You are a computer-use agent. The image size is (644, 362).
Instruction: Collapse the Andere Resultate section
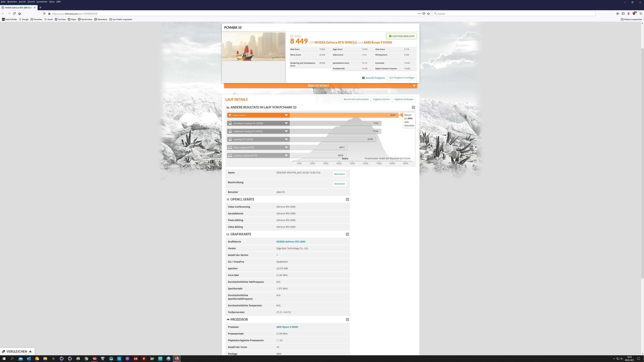413,107
